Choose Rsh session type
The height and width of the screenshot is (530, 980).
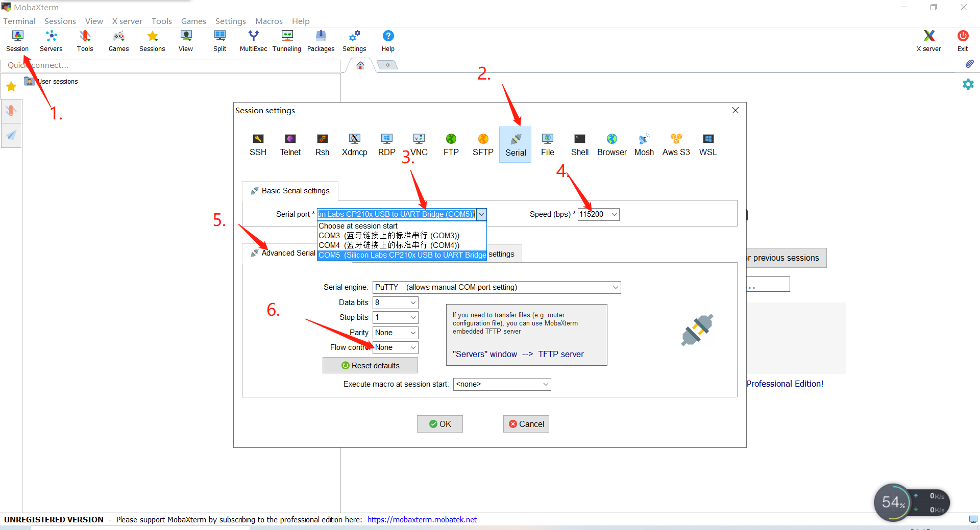(322, 145)
